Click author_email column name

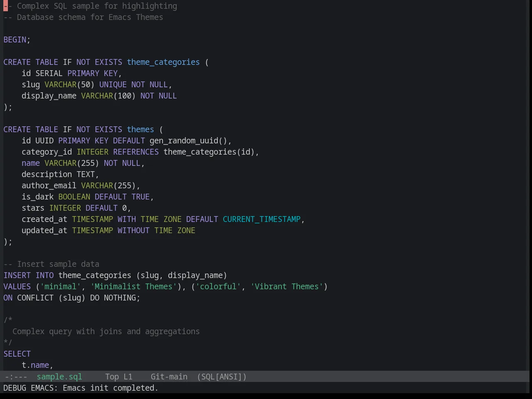point(49,185)
